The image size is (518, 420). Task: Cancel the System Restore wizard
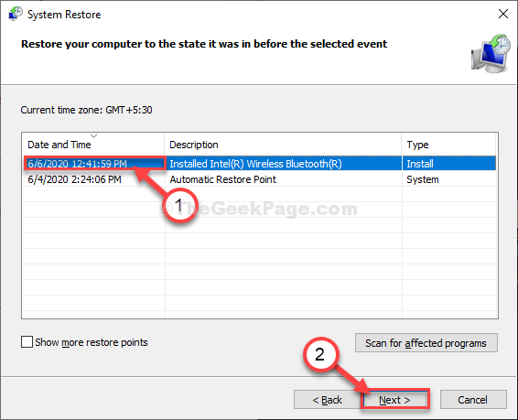tap(473, 400)
